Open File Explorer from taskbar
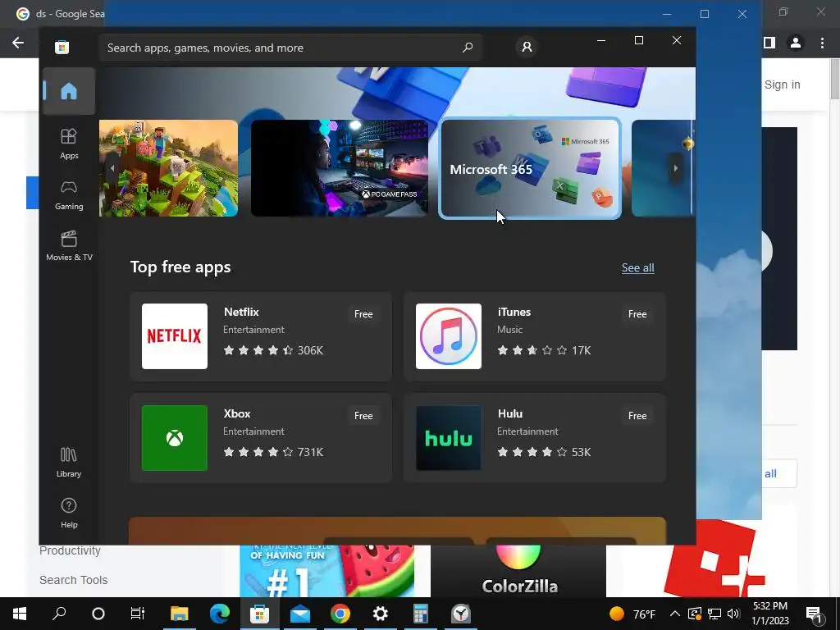Image resolution: width=840 pixels, height=630 pixels. (179, 614)
